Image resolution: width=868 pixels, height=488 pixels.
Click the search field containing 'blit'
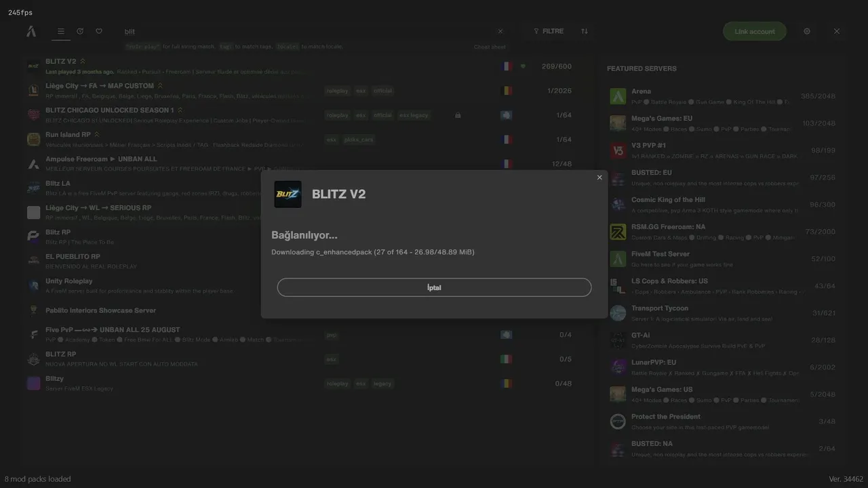click(309, 31)
